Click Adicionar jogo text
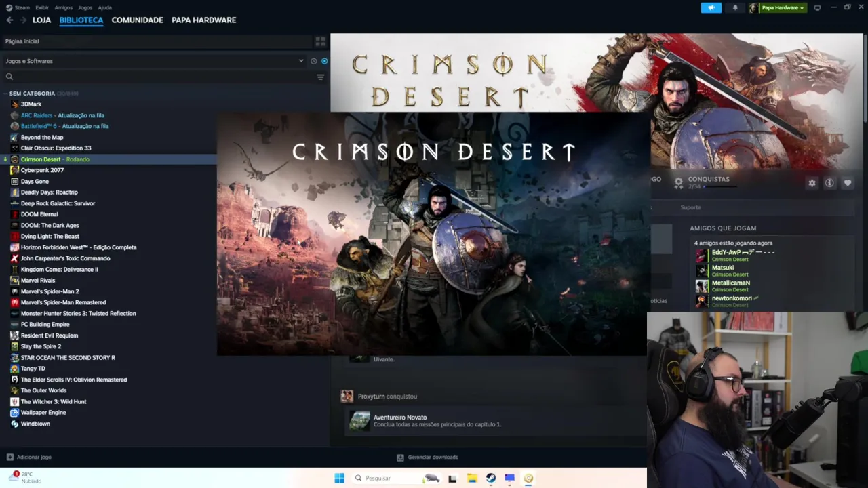Viewport: 868px width, 488px height. [34, 457]
